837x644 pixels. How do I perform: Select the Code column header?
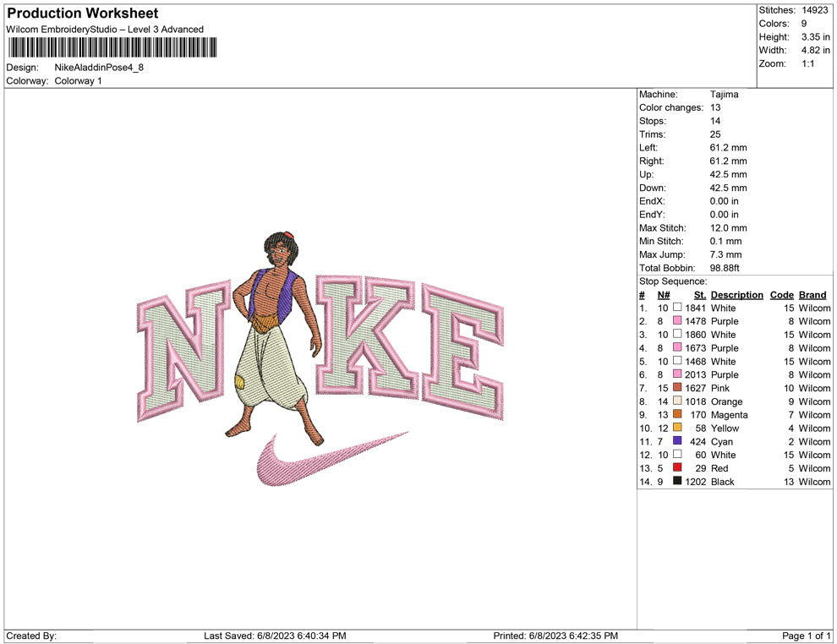(x=781, y=295)
